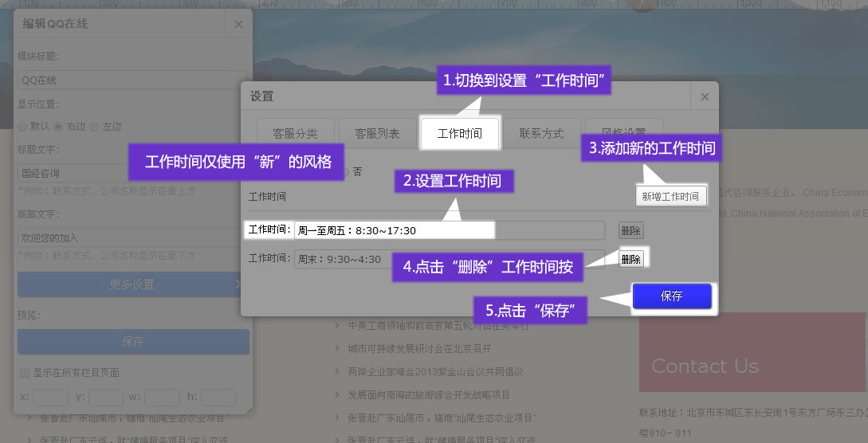Image resolution: width=868 pixels, height=443 pixels.
Task: Select the 工作时间 tab
Action: coord(460,133)
